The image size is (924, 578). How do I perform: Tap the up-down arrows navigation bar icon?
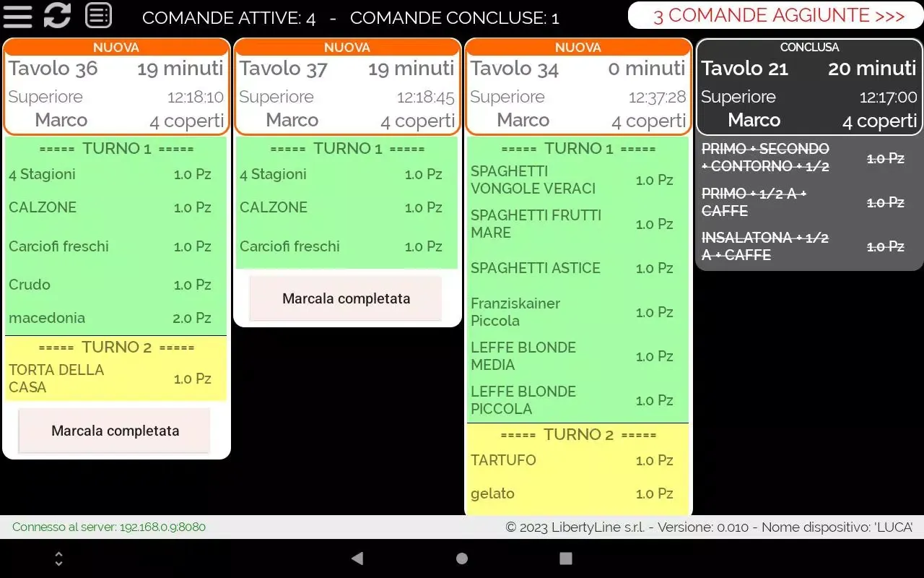59,558
